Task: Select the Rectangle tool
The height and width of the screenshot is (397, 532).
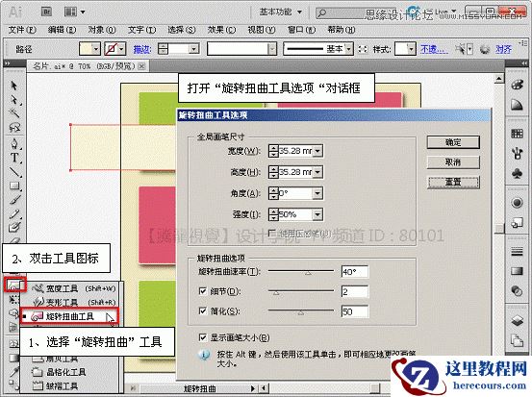Action: pyautogui.click(x=13, y=186)
